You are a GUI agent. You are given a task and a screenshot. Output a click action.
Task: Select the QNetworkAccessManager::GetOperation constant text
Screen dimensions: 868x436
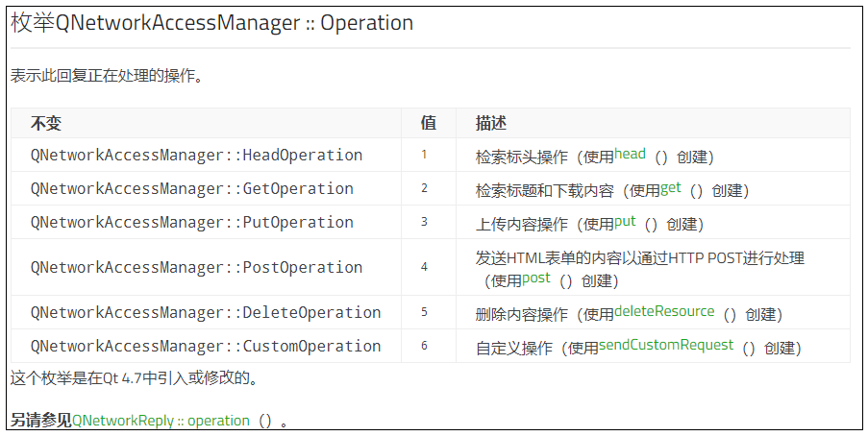point(192,188)
